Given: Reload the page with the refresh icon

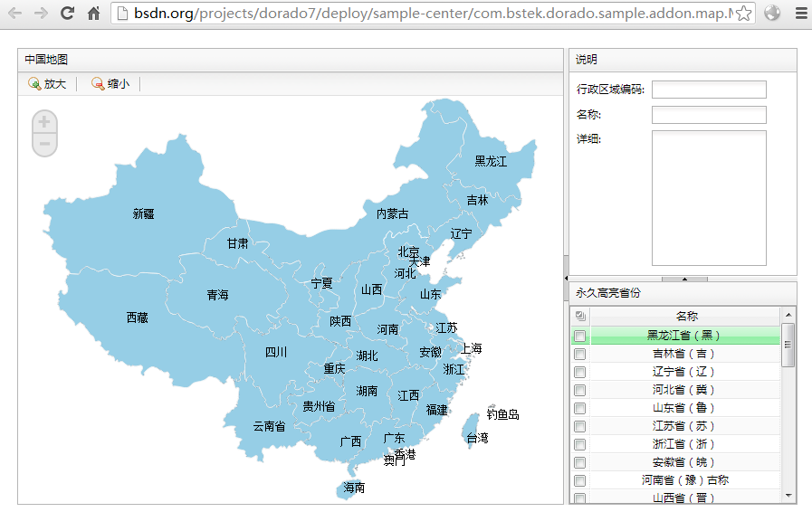Looking at the screenshot, I should pos(67,14).
